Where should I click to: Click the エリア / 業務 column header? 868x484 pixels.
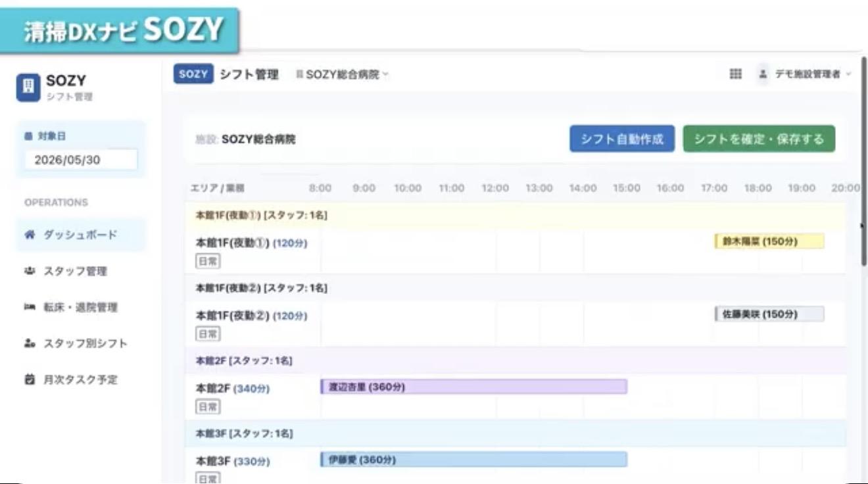click(217, 188)
